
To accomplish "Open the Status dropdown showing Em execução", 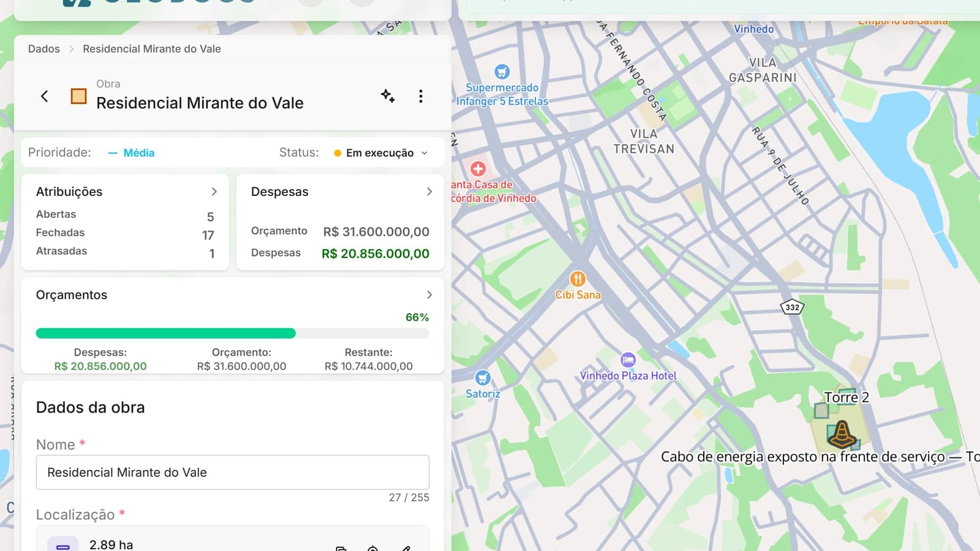I will click(380, 153).
